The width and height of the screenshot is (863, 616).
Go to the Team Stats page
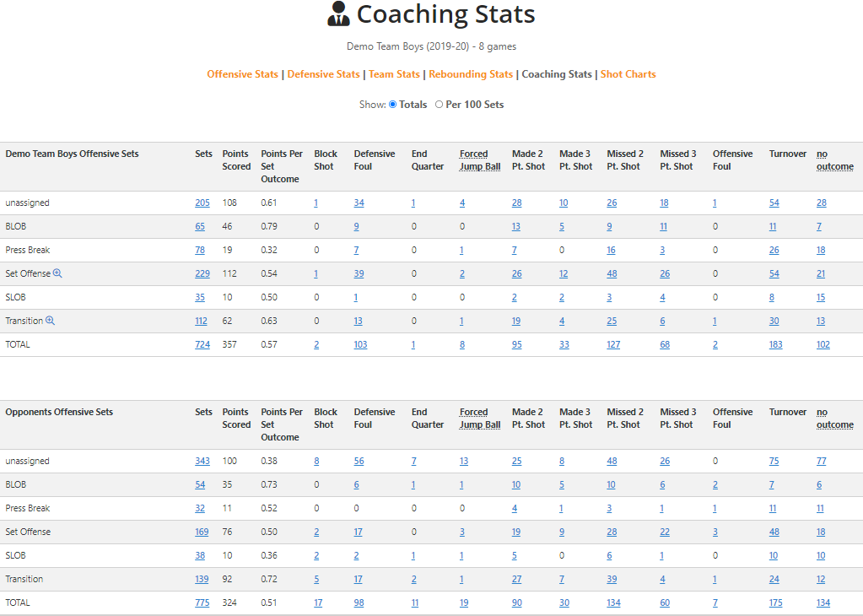coord(394,74)
